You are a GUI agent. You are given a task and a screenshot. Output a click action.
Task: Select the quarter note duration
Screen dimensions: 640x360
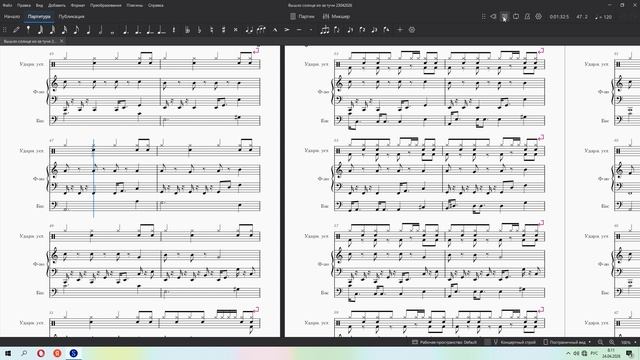tap(88, 29)
